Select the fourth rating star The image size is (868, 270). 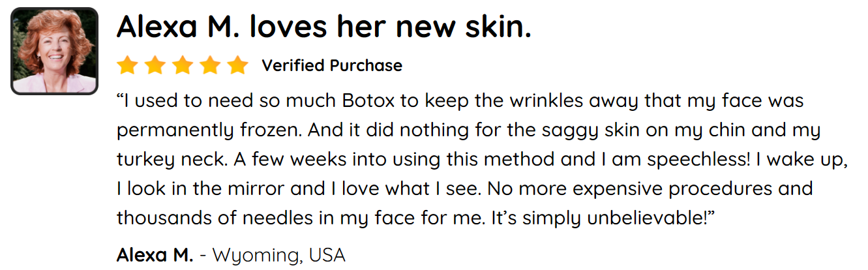(211, 65)
